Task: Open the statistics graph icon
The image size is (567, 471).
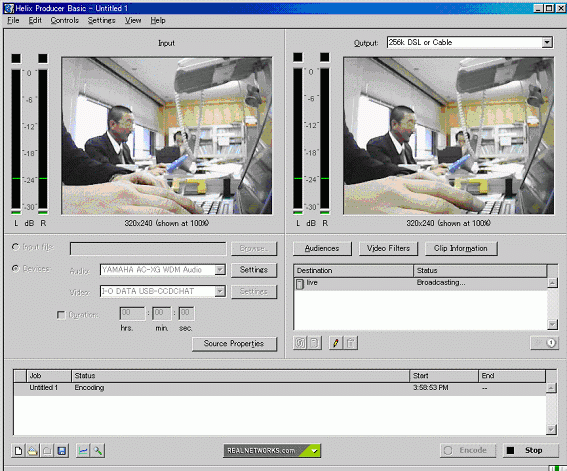Action: [83, 451]
